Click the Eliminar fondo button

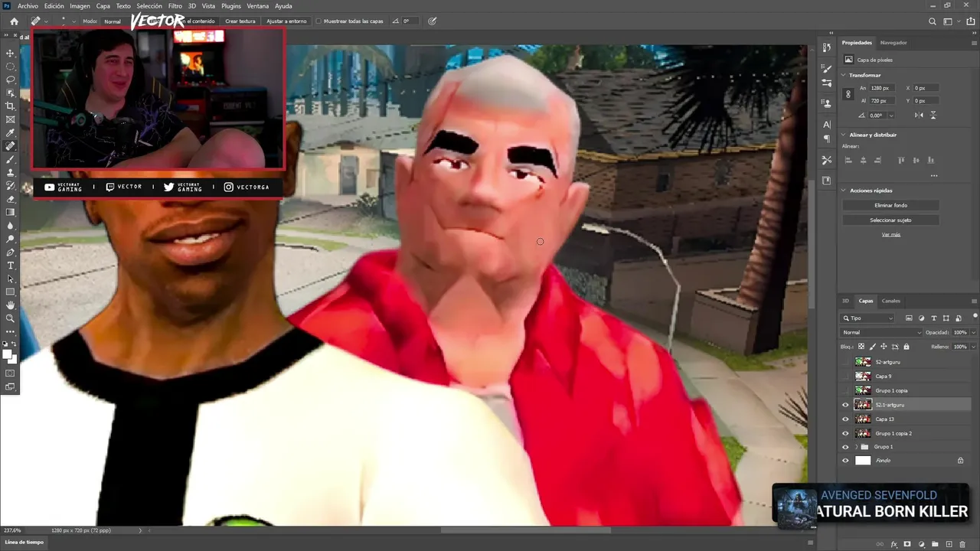[x=890, y=205]
